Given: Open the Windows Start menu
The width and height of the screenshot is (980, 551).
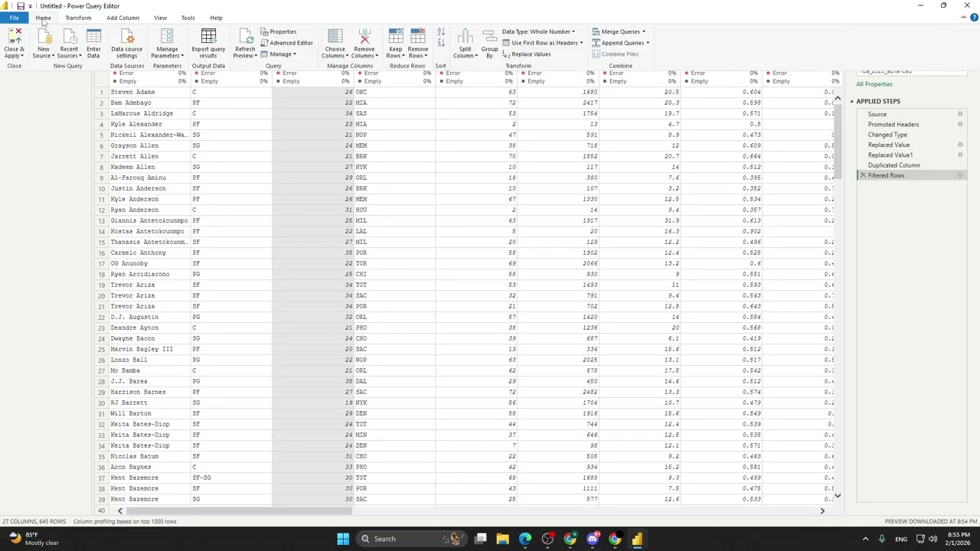Looking at the screenshot, I should [x=343, y=539].
